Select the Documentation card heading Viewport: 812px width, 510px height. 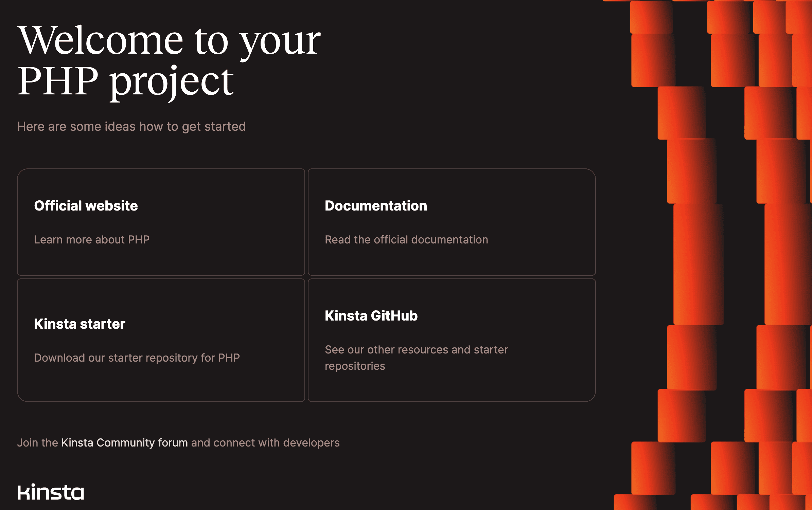[x=375, y=205]
